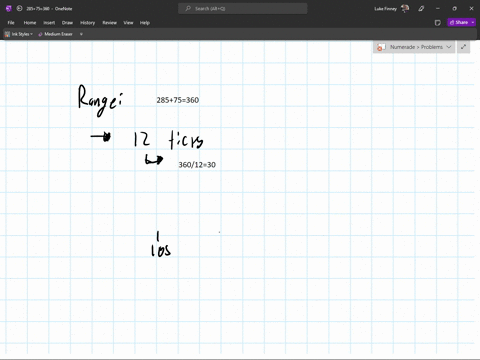Click the purple Share button
480x360 pixels.
tap(459, 22)
